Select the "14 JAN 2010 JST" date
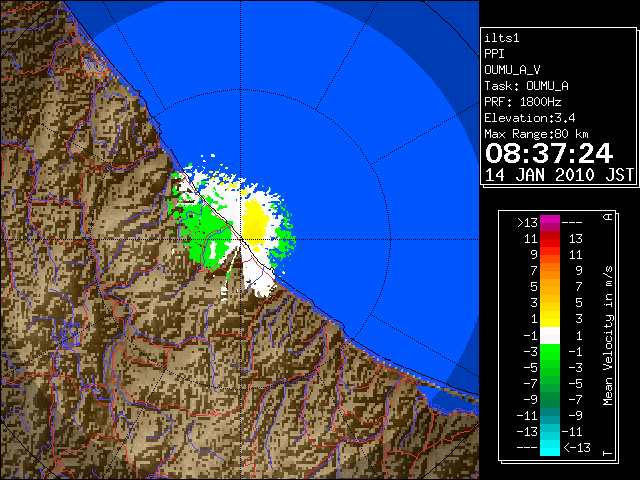Screen dimensions: 640x480 pyautogui.click(x=559, y=175)
